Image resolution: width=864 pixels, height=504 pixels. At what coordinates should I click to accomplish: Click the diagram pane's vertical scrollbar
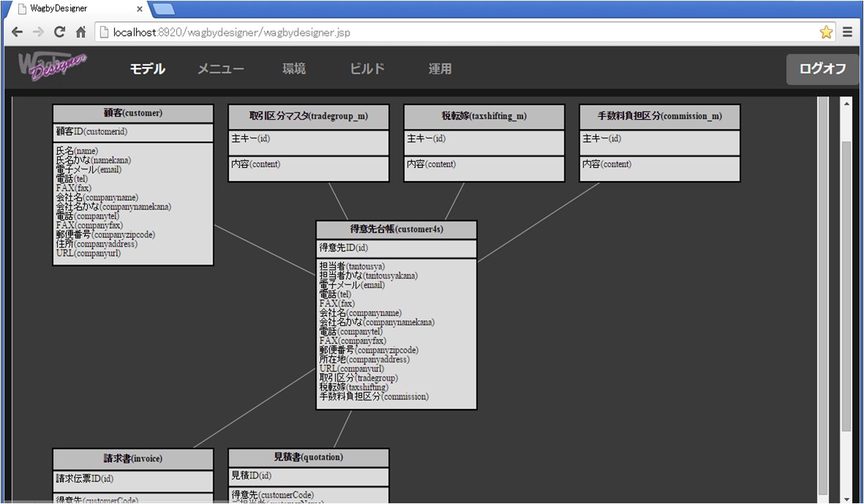coord(823,297)
